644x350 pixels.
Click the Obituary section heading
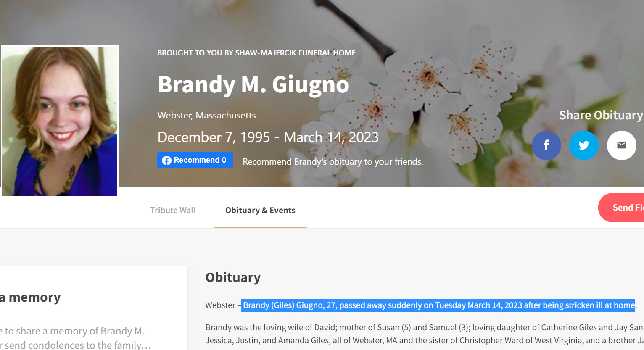[233, 277]
